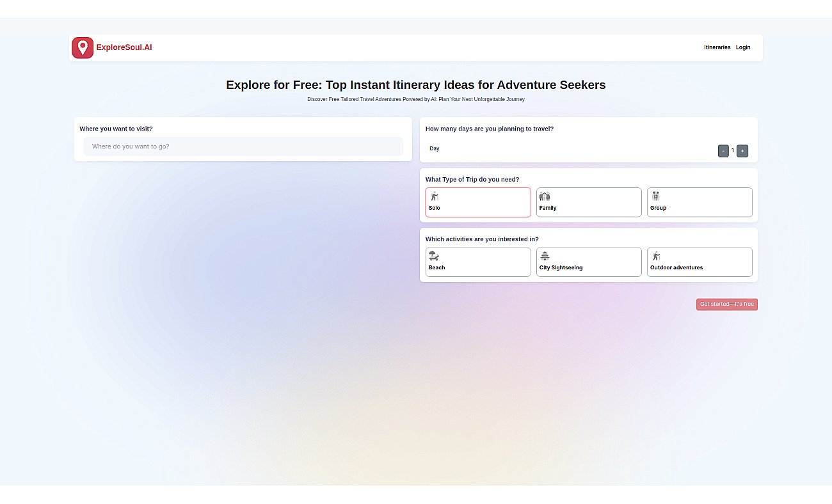Select the Solo trip type option

478,202
